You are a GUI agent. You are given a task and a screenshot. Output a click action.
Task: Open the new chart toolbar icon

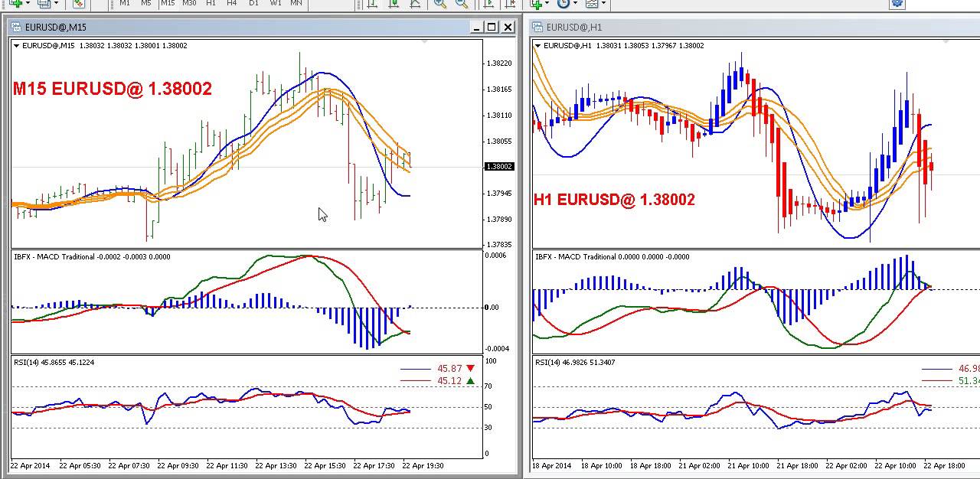15,3
